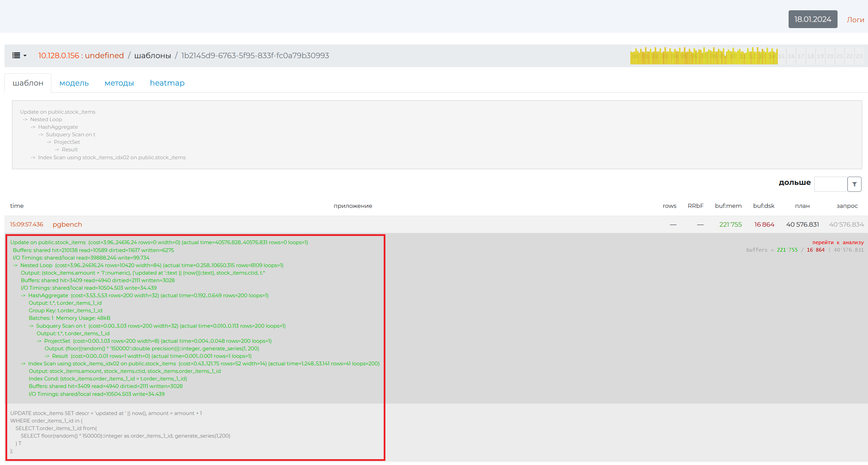Click the buf:dsk column header
This screenshot has height=465, width=868.
(764, 206)
